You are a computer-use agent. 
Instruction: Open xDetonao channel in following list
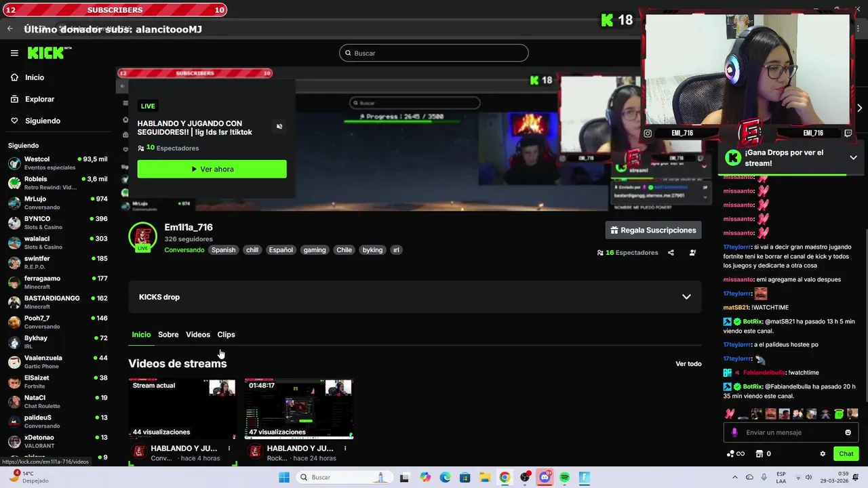pos(58,441)
